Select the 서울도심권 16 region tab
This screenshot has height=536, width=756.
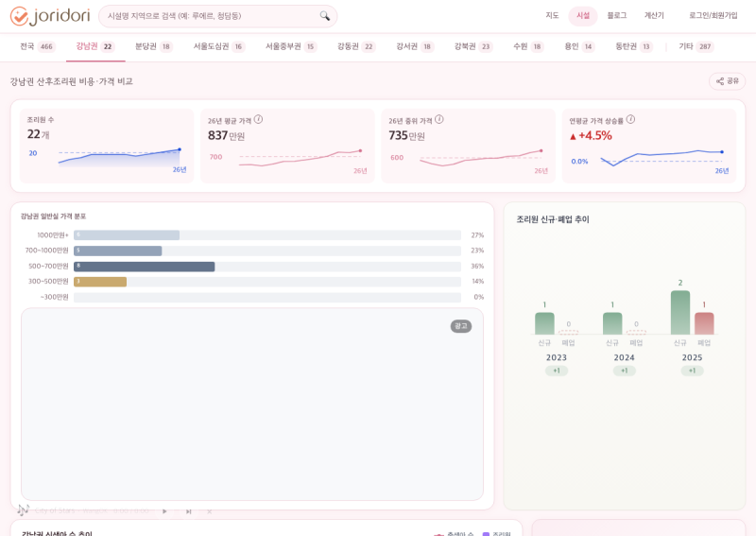tap(219, 46)
